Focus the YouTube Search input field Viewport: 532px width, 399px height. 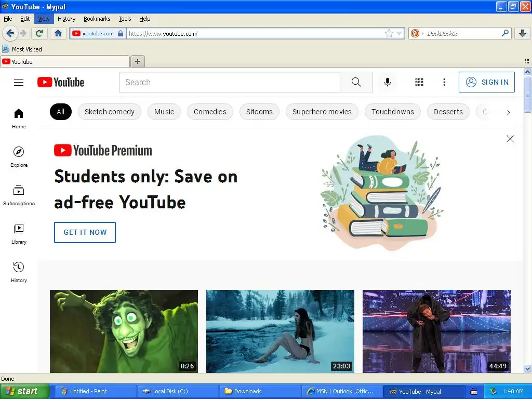(x=229, y=82)
